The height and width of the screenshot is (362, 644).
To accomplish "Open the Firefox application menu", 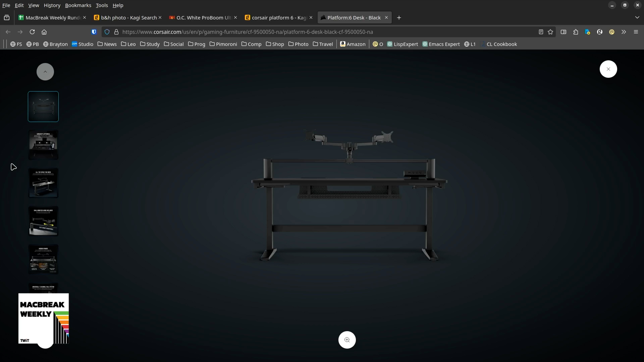I will pyautogui.click(x=636, y=32).
